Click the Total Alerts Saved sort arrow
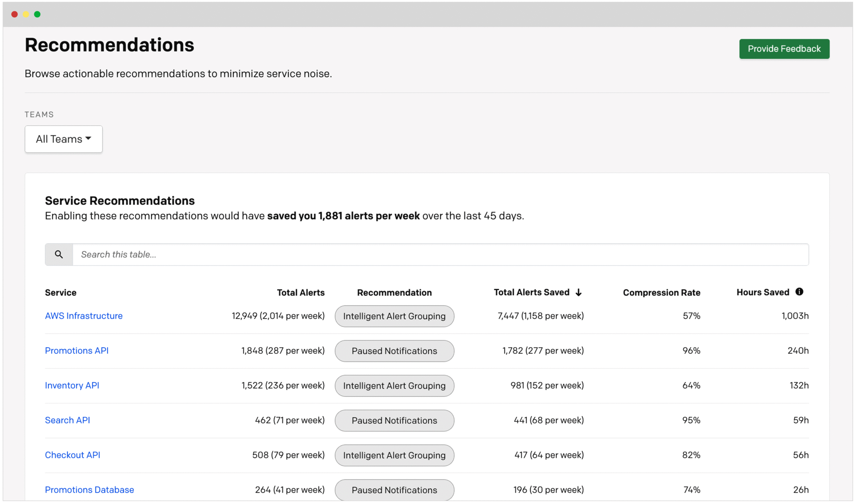 click(578, 293)
